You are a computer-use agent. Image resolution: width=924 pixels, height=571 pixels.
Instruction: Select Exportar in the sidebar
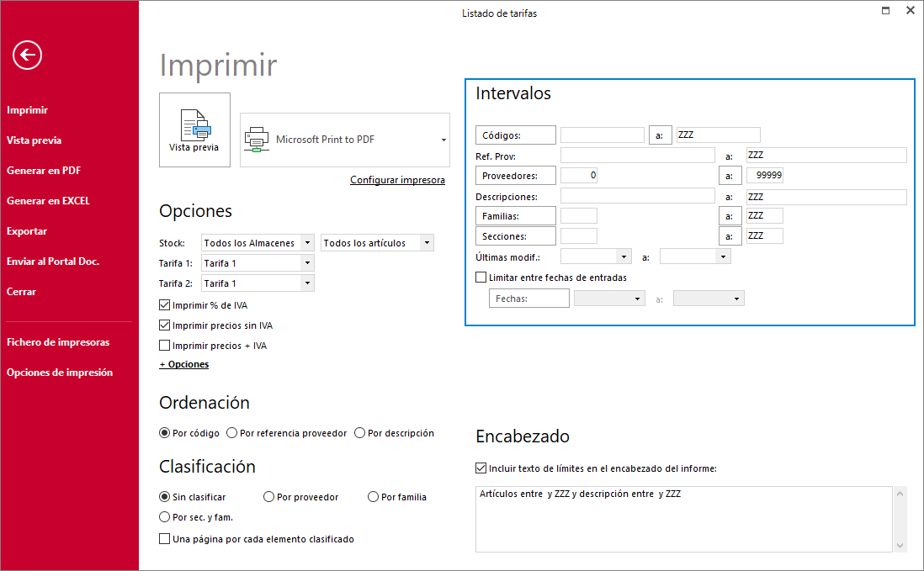pyautogui.click(x=27, y=231)
